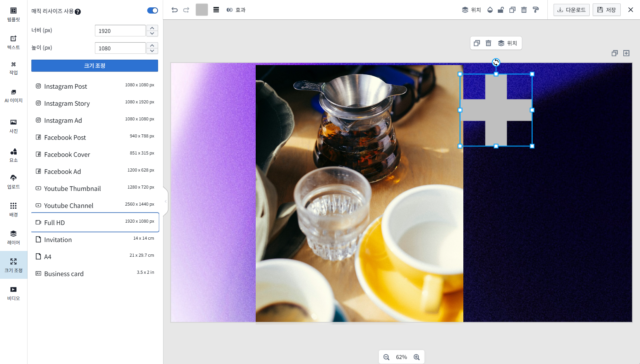Viewport: 640px width, 364px height.
Task: Decrease height with the down stepper arrow
Action: pyautogui.click(x=152, y=51)
